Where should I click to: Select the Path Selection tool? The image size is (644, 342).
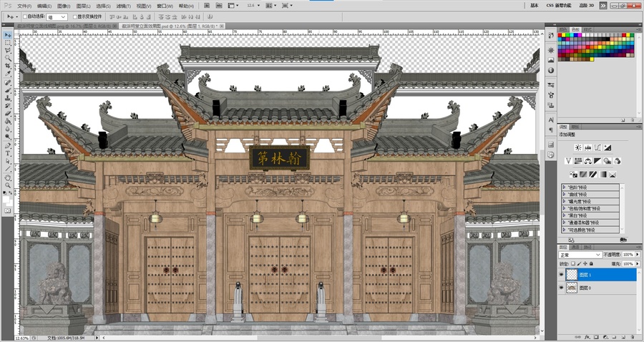[x=8, y=161]
